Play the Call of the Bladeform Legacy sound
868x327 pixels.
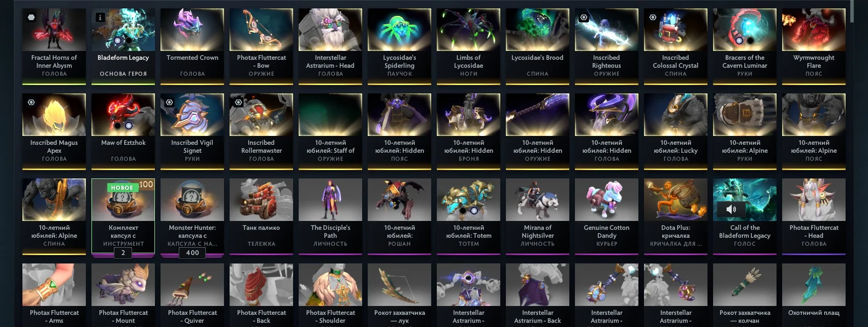(x=731, y=209)
